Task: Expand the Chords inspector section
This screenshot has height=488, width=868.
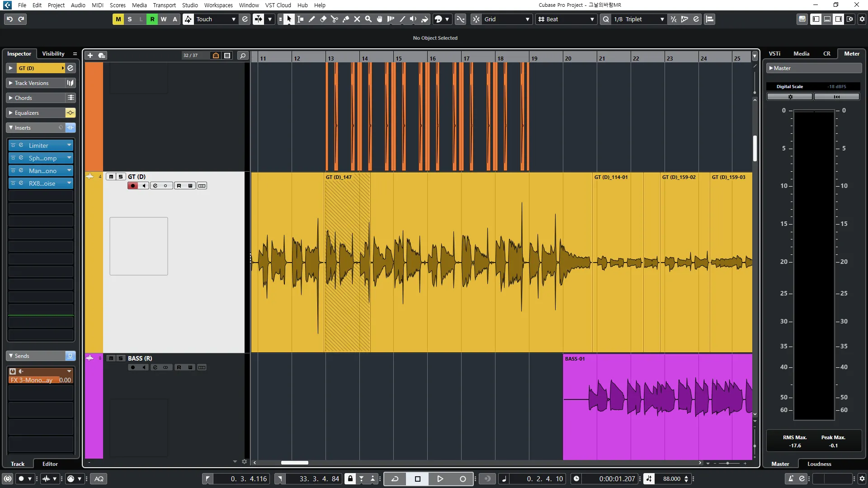Action: click(x=36, y=98)
